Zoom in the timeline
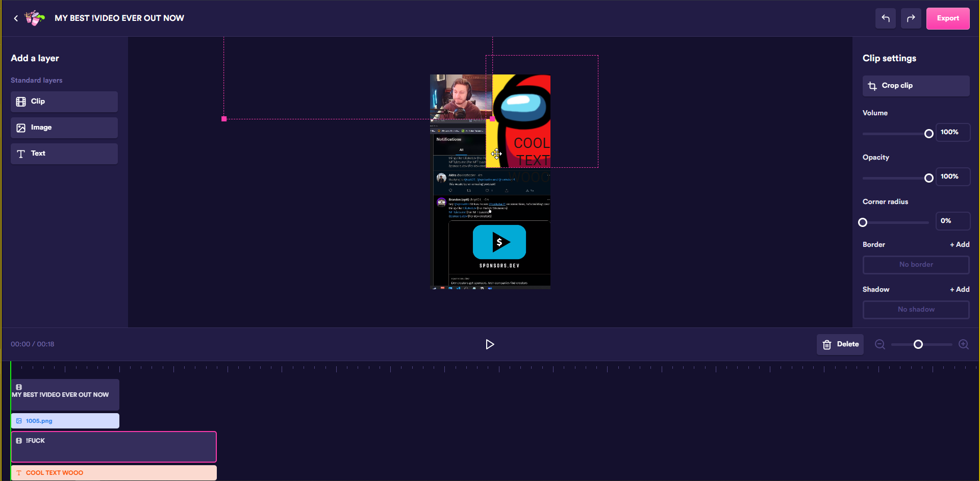 964,344
